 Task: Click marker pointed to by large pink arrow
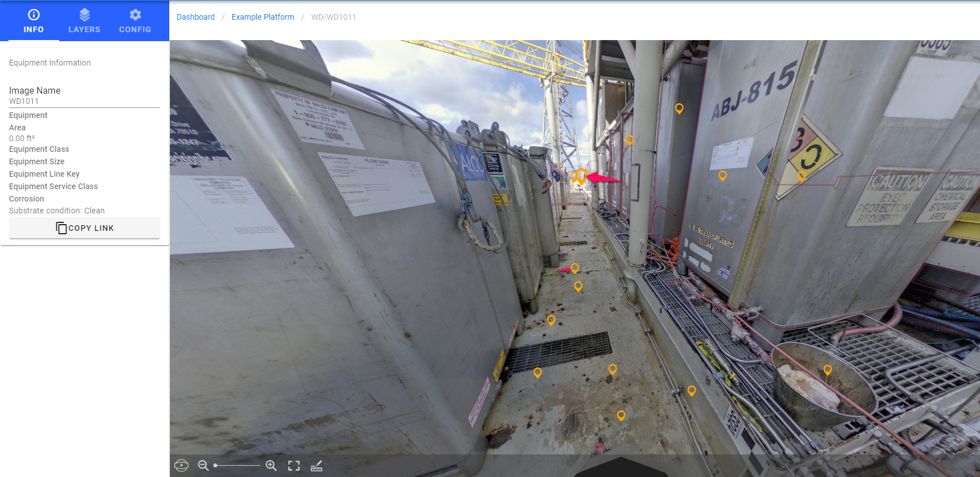[581, 176]
